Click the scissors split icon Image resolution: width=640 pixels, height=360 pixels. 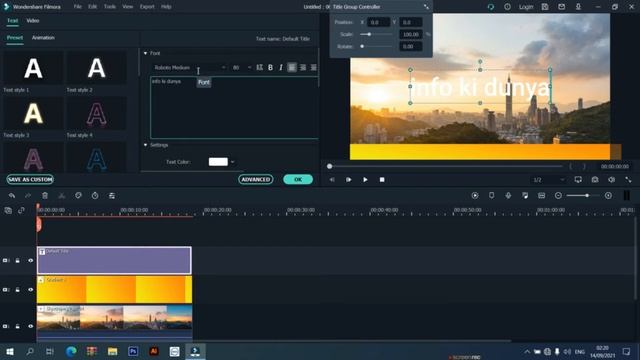point(62,196)
